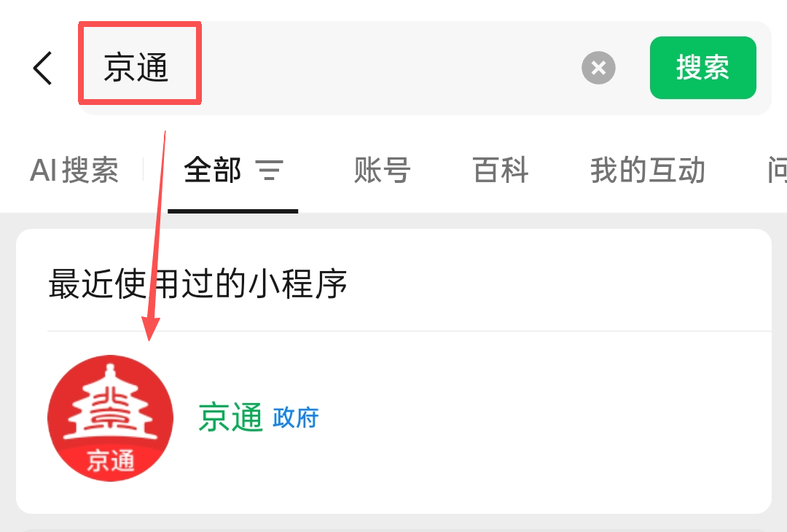This screenshot has height=532, width=787.
Task: Clear the search text with gray X
Action: [x=598, y=68]
